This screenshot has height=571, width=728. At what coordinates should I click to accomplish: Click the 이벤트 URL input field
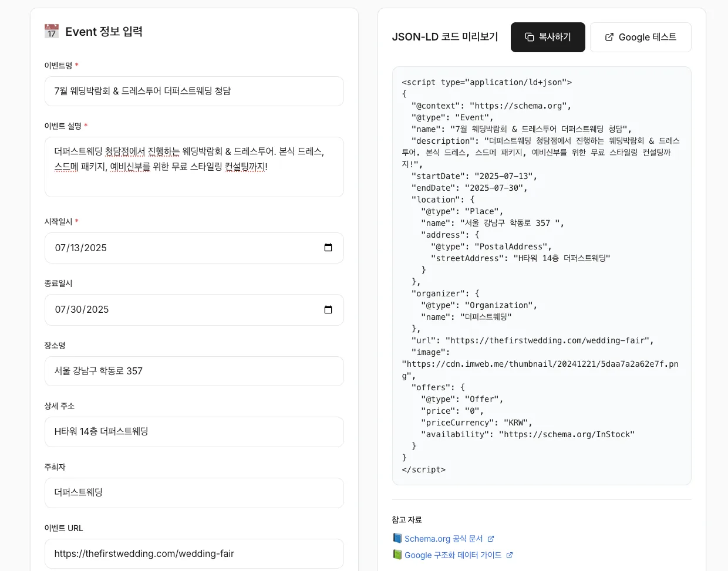[194, 553]
